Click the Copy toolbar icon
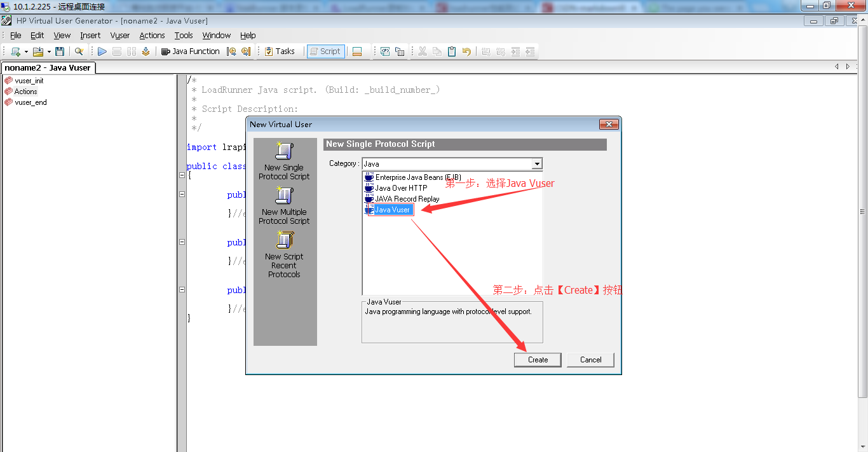 (x=437, y=51)
